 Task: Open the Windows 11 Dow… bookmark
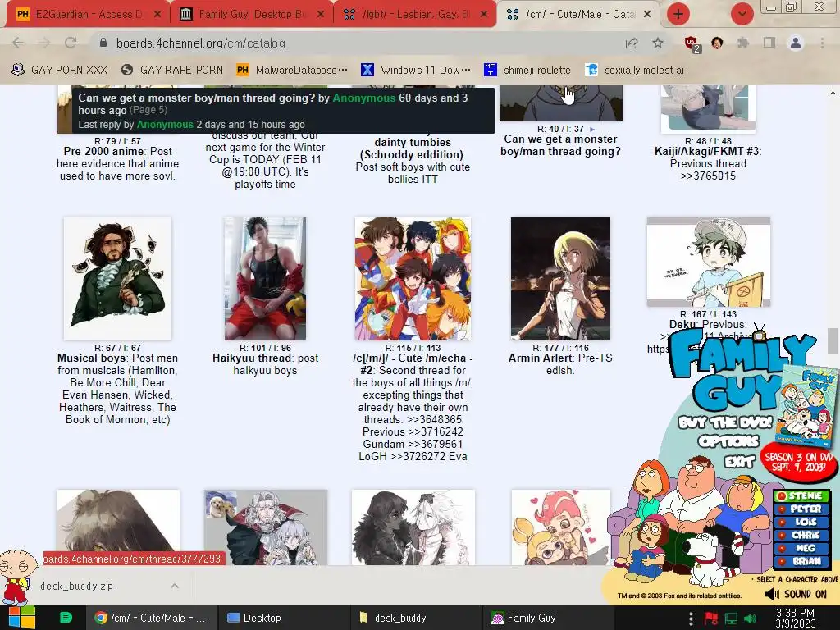416,70
